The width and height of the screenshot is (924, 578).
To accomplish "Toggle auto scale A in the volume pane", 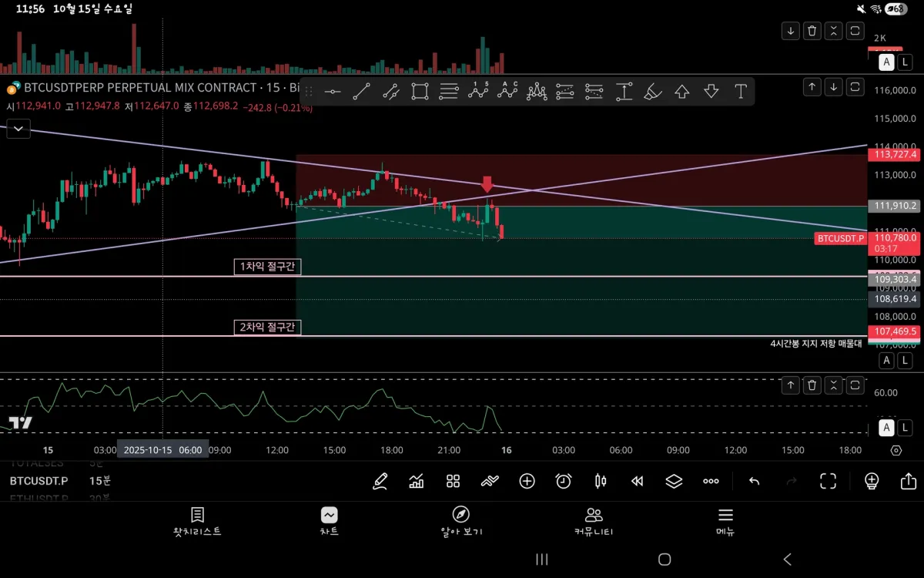I will pos(887,62).
